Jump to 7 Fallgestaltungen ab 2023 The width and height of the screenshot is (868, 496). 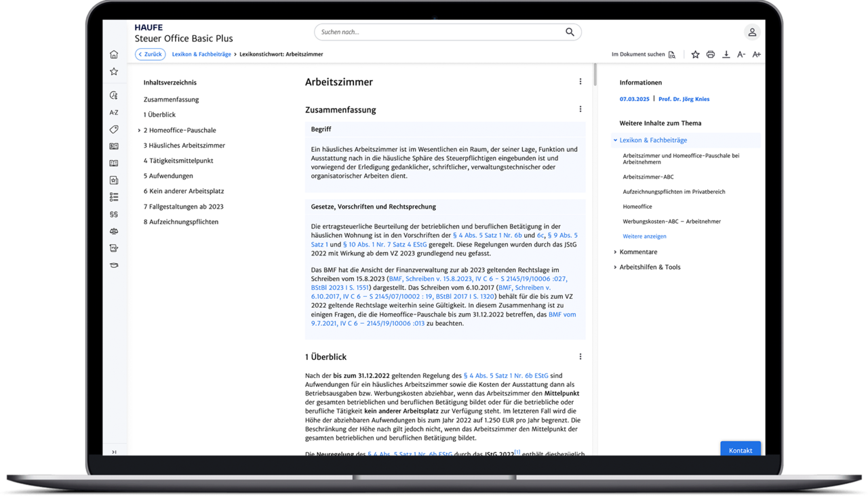(x=183, y=207)
